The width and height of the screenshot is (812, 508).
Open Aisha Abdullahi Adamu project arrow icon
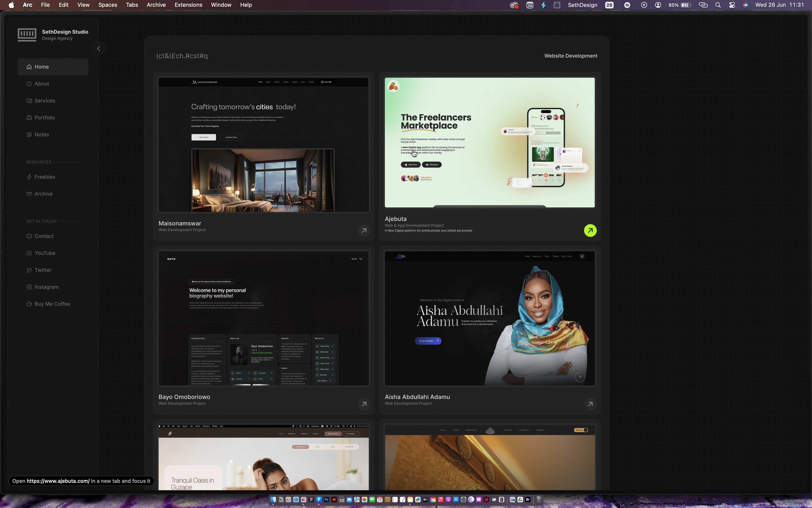pos(590,404)
